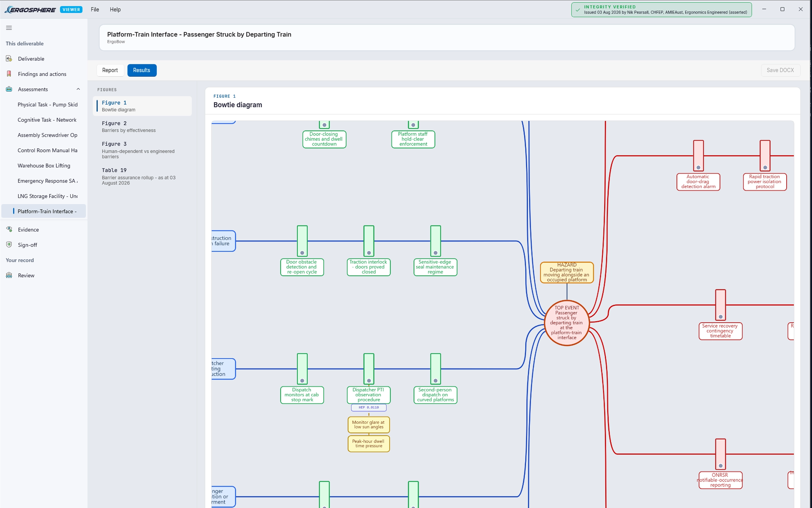Click Second-person dispatch on curved platforms
The image size is (812, 508).
435,395
